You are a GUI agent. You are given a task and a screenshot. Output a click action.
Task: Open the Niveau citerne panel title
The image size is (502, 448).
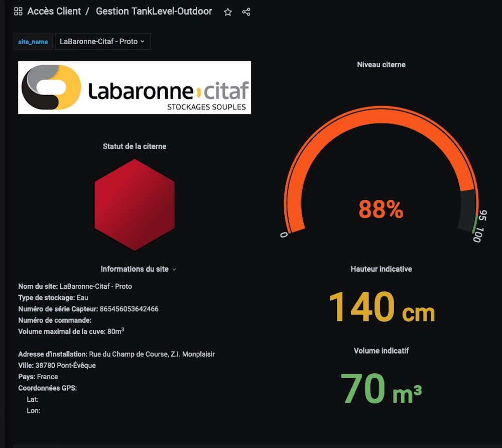[x=381, y=65]
